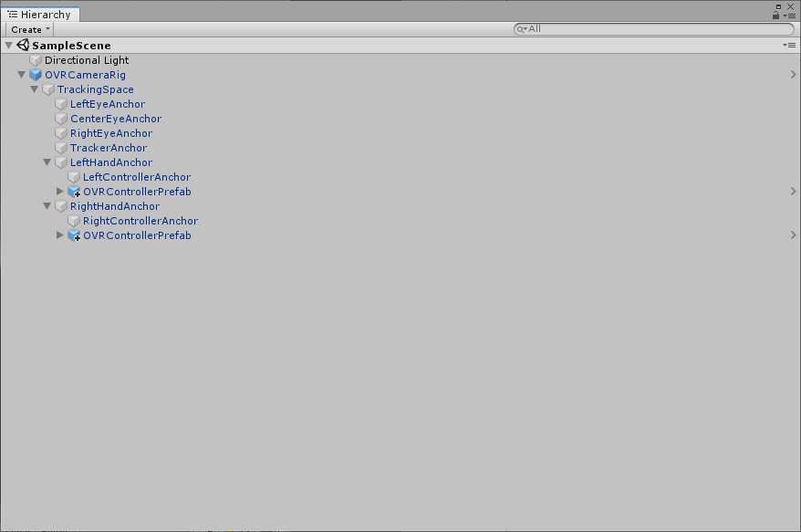Click OVRControllerPrefab icon under RightHandAnchor

pyautogui.click(x=74, y=235)
